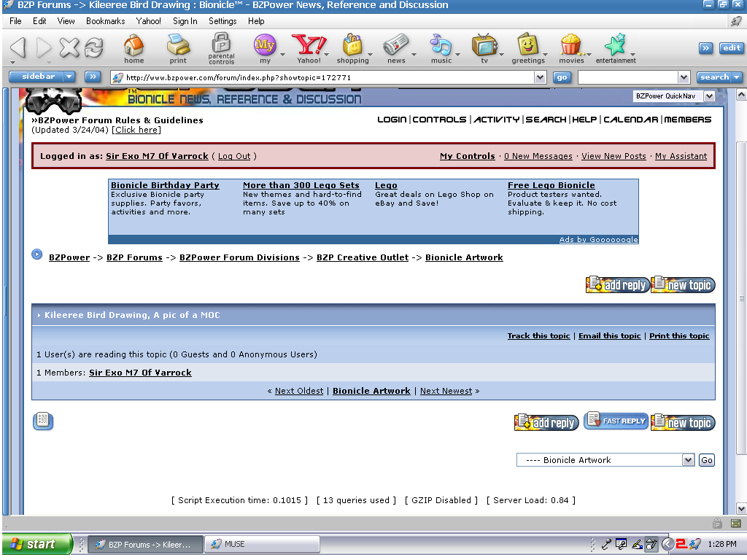The image size is (747, 560).
Task: Click the lower add reply button
Action: click(546, 422)
